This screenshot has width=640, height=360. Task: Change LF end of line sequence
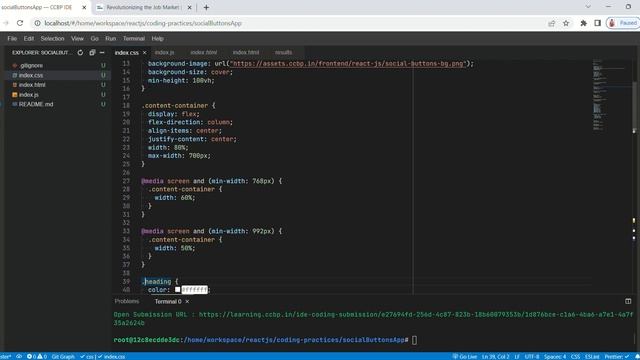[x=517, y=357]
